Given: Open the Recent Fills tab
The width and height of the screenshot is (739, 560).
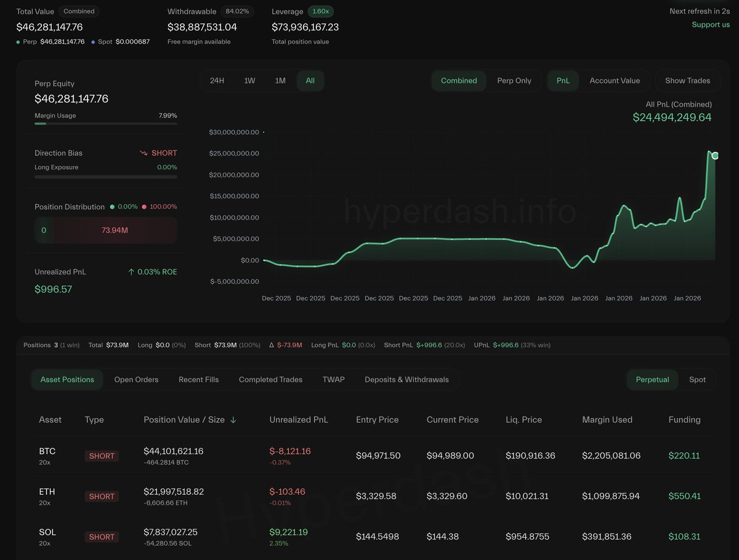Looking at the screenshot, I should click(x=198, y=380).
